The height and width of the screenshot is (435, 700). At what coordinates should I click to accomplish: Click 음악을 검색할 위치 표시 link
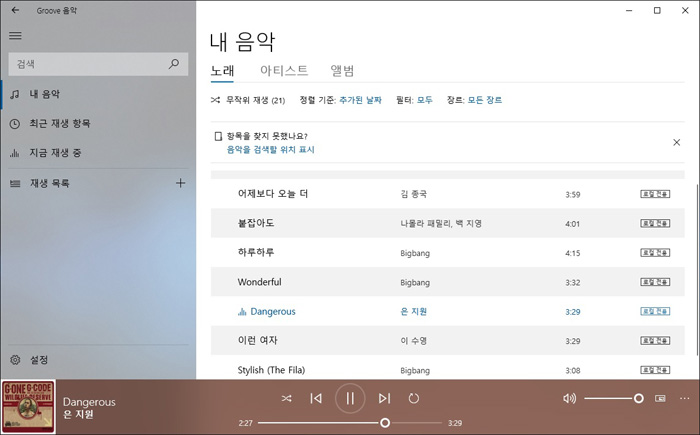click(x=271, y=150)
